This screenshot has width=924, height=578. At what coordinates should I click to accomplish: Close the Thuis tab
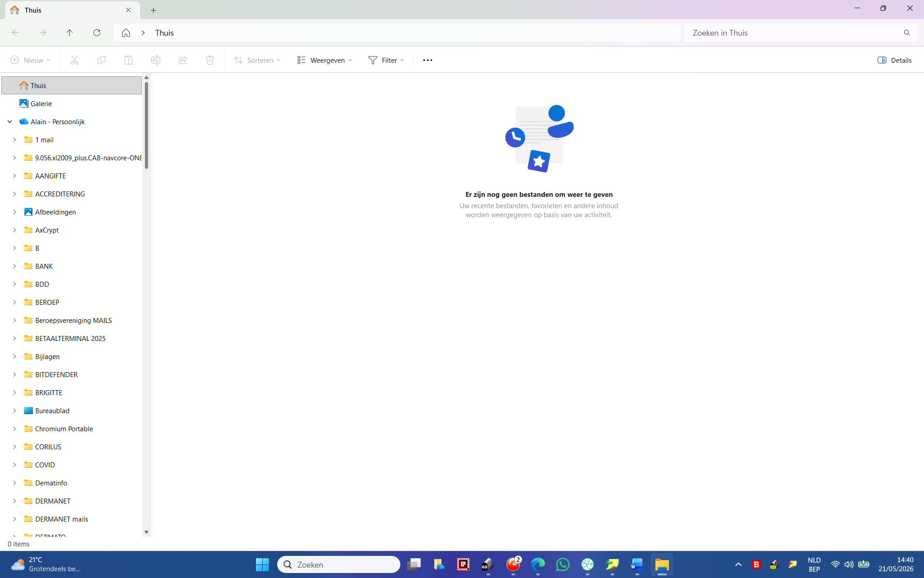click(x=128, y=10)
